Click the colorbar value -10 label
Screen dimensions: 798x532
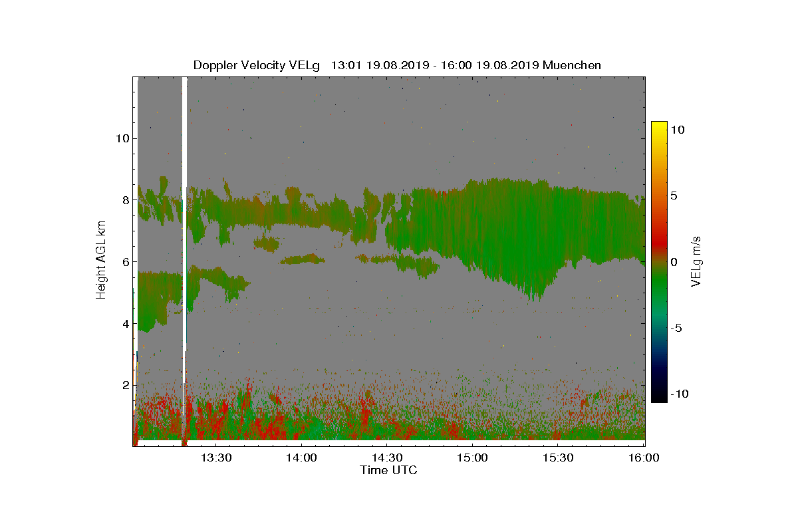tap(680, 394)
